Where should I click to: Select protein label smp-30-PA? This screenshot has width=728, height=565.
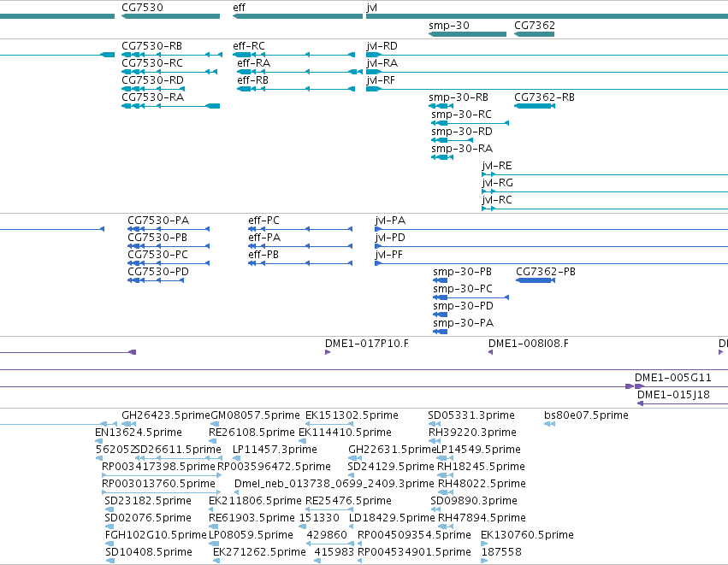(x=463, y=323)
